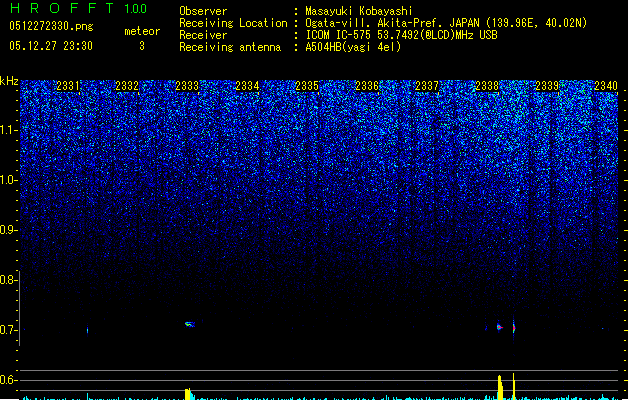Click the 2340 time marker
The image size is (629, 400).
point(606,86)
